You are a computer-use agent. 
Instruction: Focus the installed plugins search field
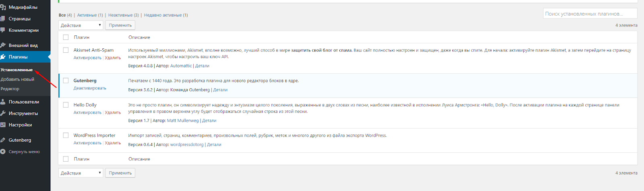[x=590, y=14]
